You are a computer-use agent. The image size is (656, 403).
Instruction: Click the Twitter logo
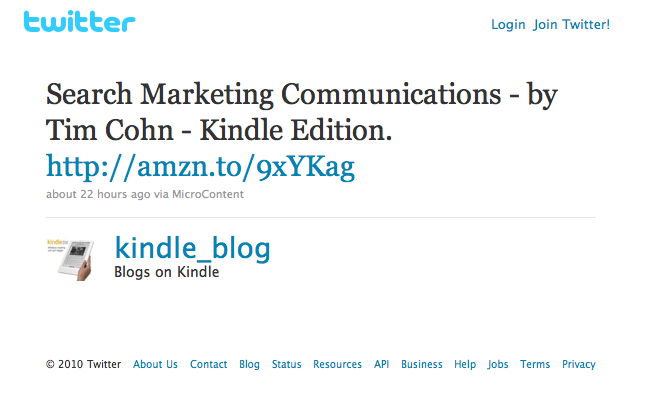79,22
